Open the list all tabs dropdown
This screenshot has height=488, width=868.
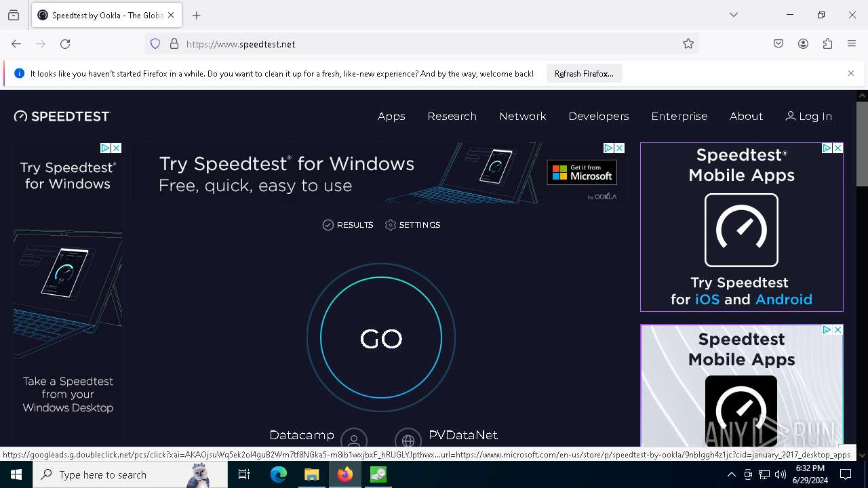pyautogui.click(x=734, y=15)
